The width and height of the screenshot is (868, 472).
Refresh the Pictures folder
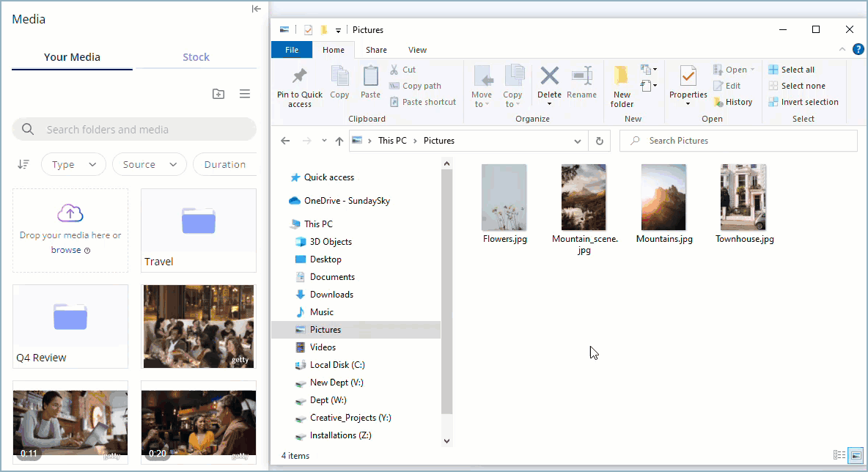pos(599,141)
